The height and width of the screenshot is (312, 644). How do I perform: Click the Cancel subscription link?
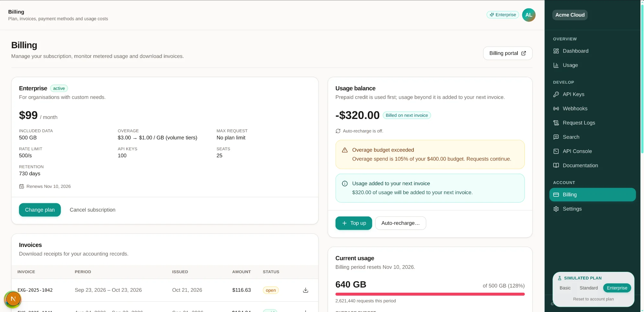[92, 210]
